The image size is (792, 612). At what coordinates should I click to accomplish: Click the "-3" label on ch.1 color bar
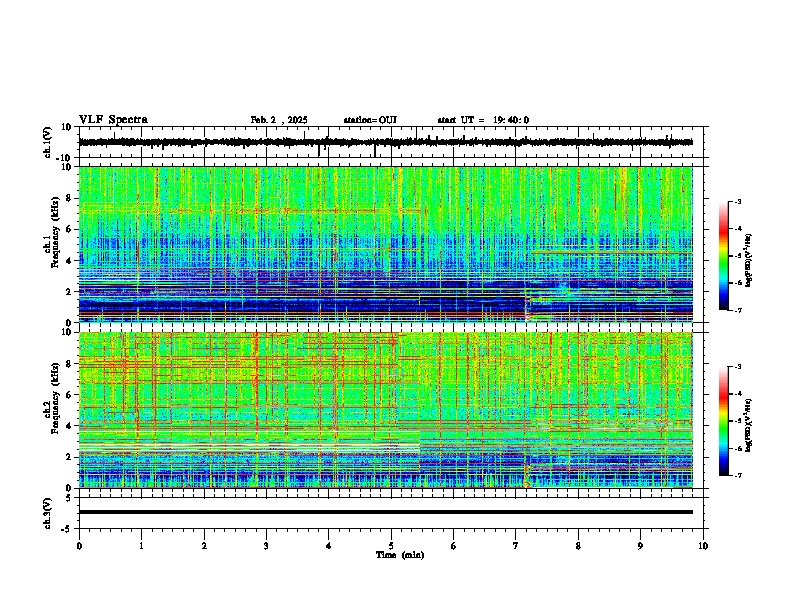(x=738, y=201)
